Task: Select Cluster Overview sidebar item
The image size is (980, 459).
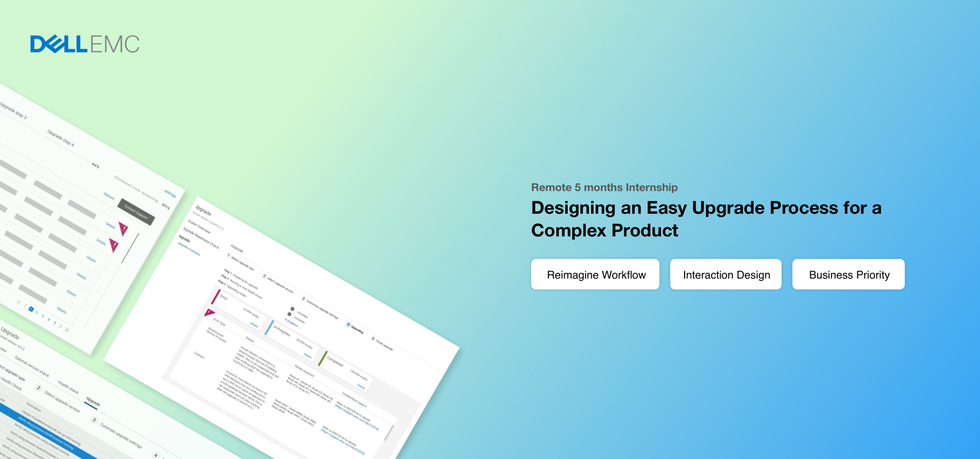Action: click(199, 226)
